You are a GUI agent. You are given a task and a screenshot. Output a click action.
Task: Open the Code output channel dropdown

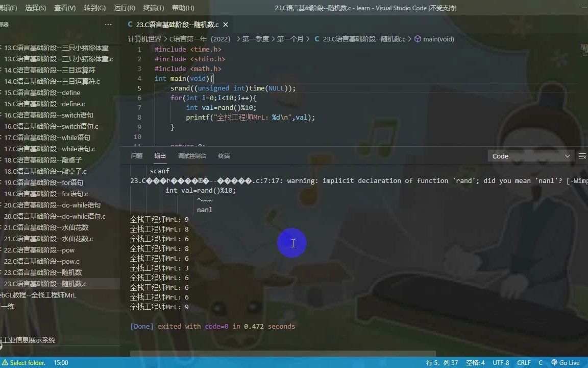tap(531, 156)
